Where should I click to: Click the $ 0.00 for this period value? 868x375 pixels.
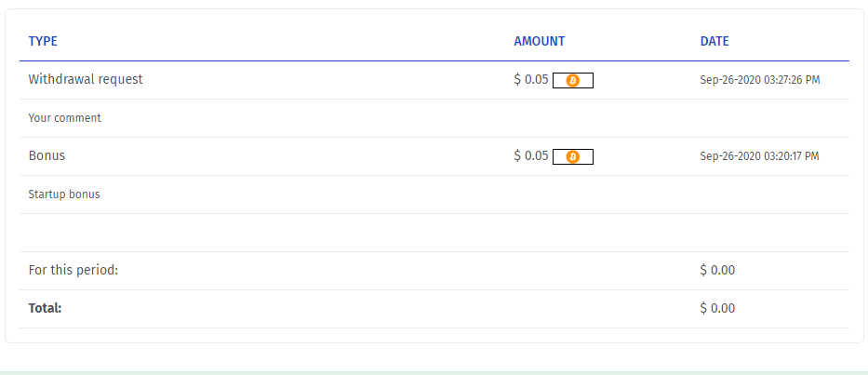717,271
